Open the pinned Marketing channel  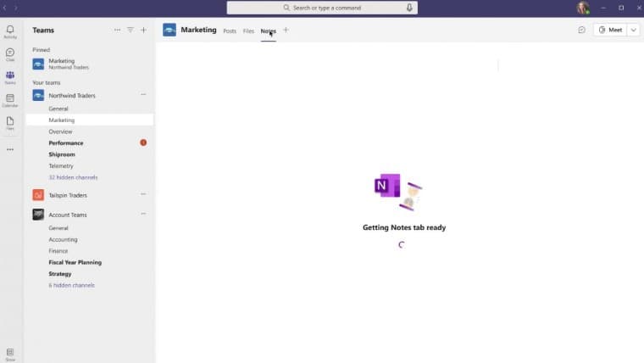90,64
